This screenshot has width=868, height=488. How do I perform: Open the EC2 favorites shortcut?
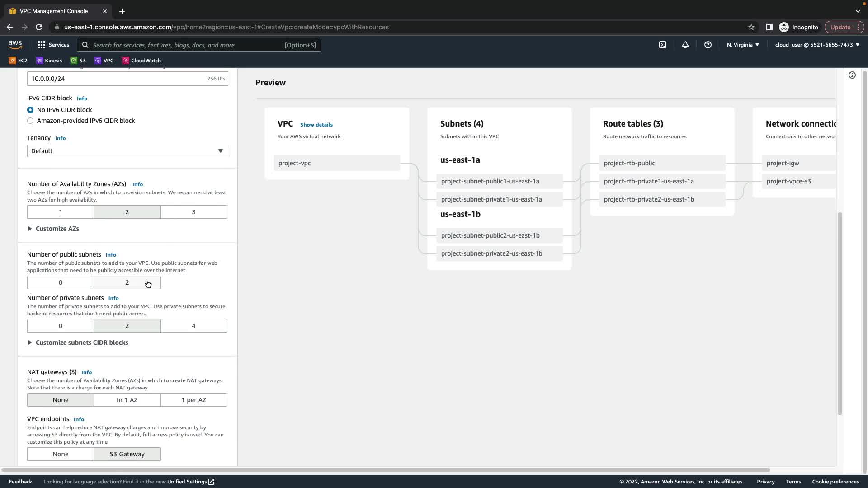click(18, 60)
